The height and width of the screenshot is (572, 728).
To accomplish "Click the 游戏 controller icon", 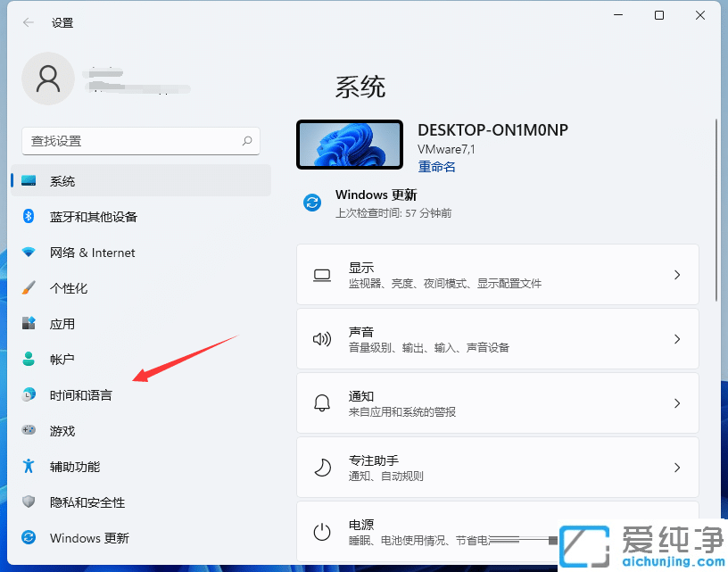I will (x=29, y=430).
